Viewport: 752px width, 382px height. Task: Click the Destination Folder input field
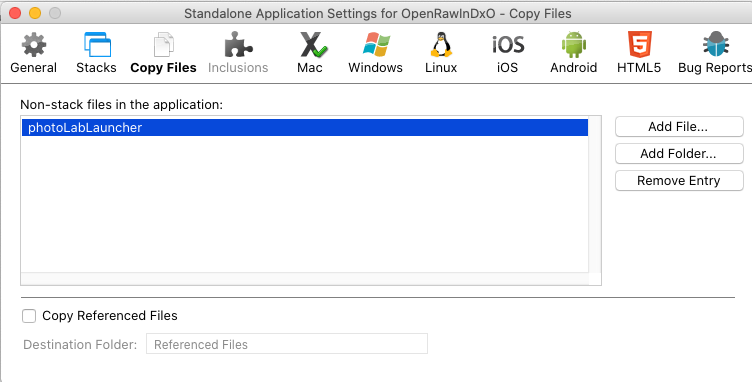(x=287, y=344)
